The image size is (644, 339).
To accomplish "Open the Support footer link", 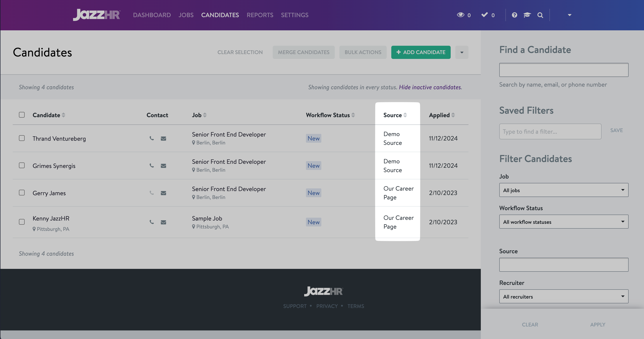I will (x=295, y=306).
